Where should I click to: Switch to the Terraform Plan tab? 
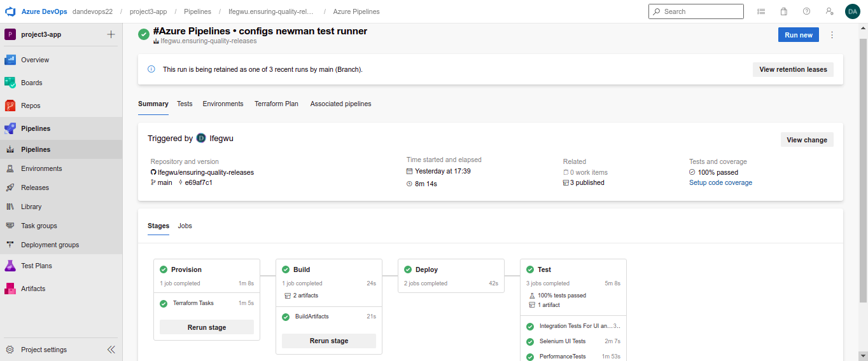(x=276, y=104)
